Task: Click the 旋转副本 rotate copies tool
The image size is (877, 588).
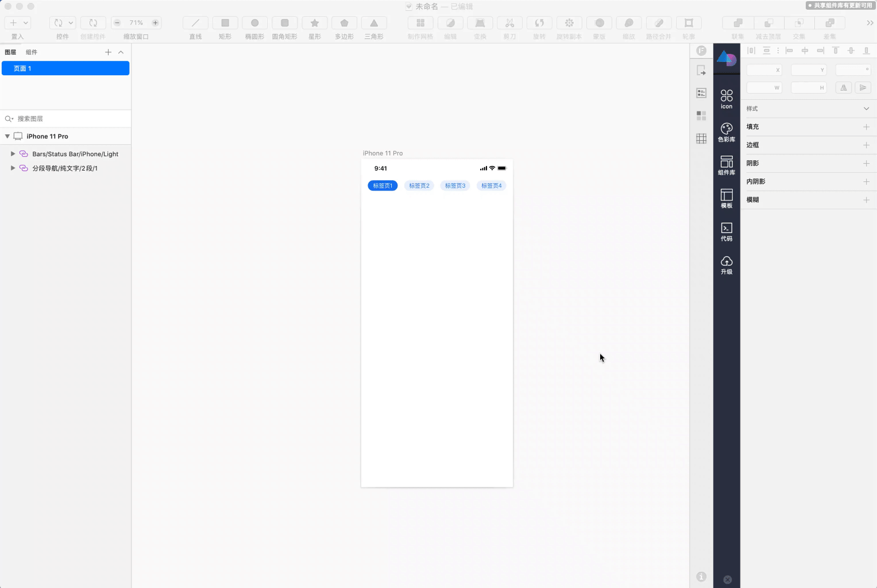Action: pyautogui.click(x=569, y=23)
